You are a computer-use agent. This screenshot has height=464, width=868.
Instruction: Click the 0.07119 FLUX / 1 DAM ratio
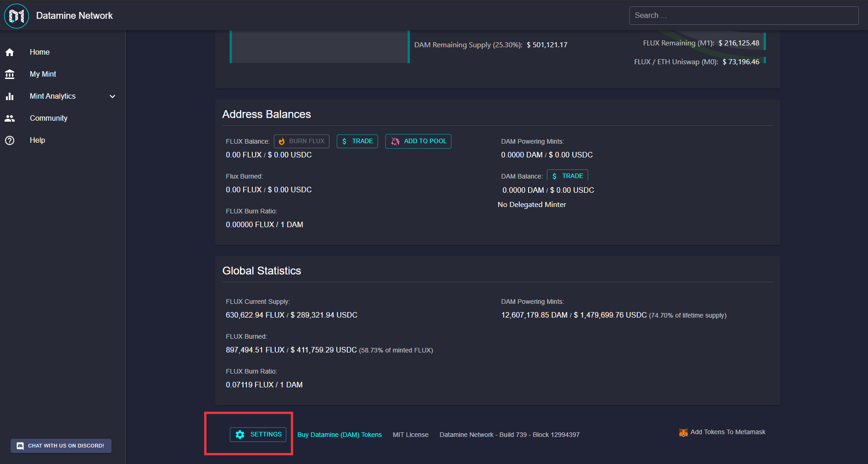pyautogui.click(x=264, y=385)
